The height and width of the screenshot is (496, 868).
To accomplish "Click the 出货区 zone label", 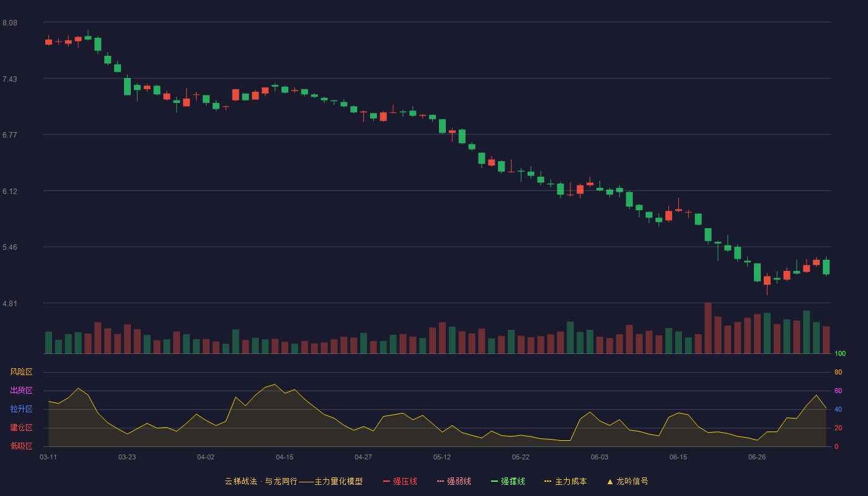I will [21, 391].
